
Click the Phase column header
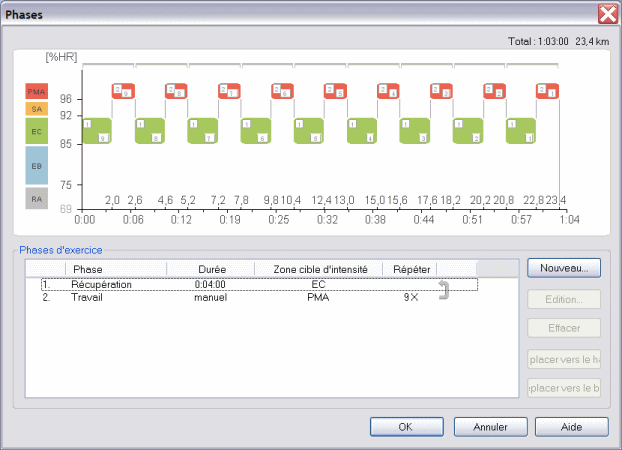pyautogui.click(x=115, y=269)
